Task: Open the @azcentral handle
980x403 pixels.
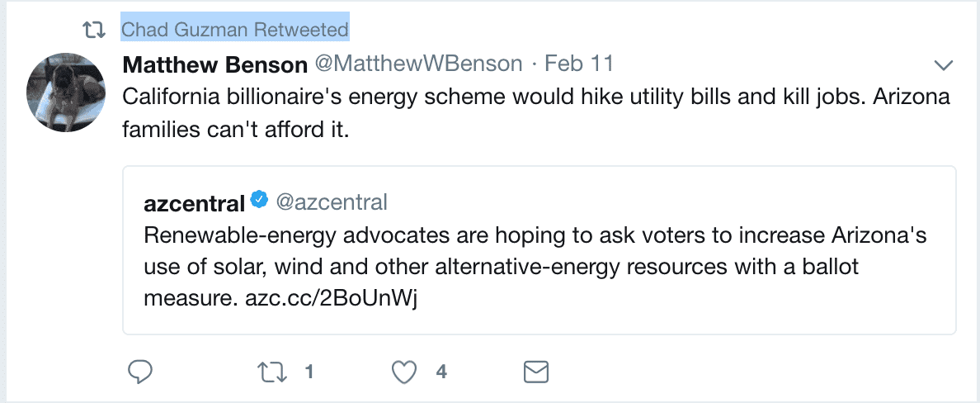Action: [x=332, y=202]
